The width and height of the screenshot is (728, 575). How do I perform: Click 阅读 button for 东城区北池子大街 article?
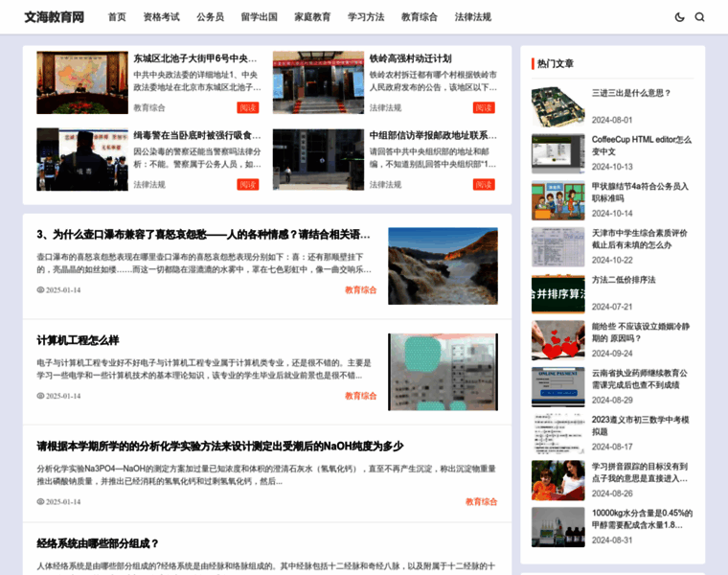coord(248,107)
